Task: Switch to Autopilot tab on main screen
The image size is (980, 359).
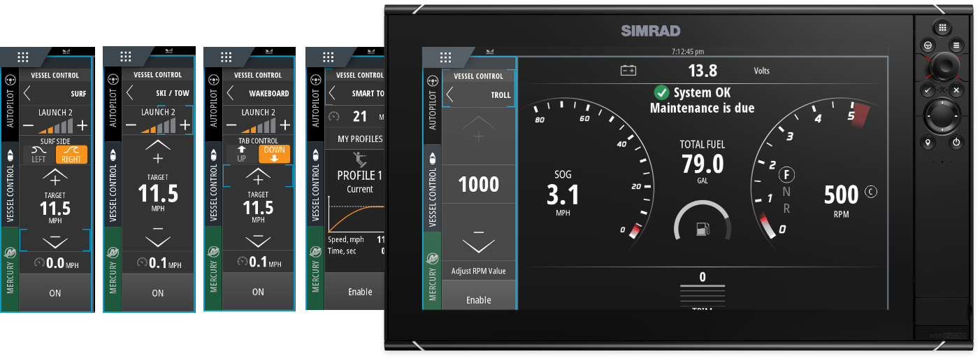Action: tap(432, 104)
